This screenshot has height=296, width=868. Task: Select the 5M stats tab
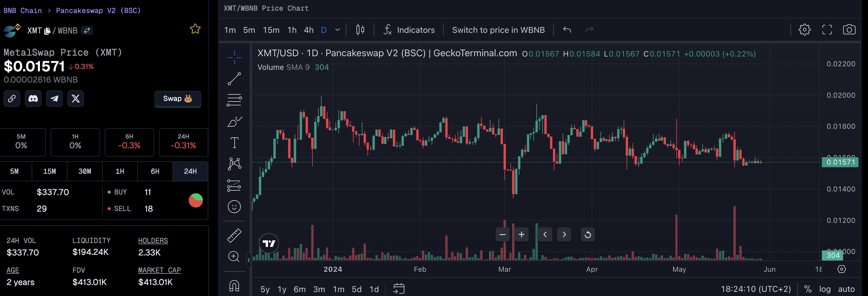coord(14,171)
